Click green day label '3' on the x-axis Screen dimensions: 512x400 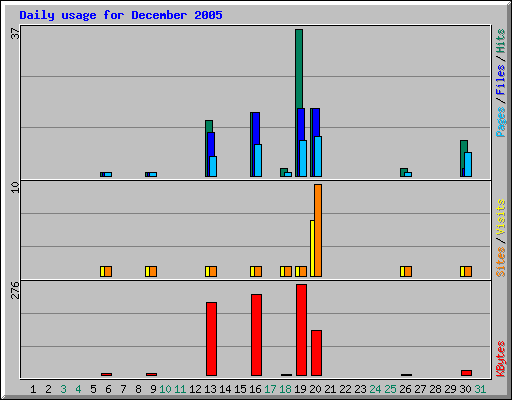(x=63, y=389)
